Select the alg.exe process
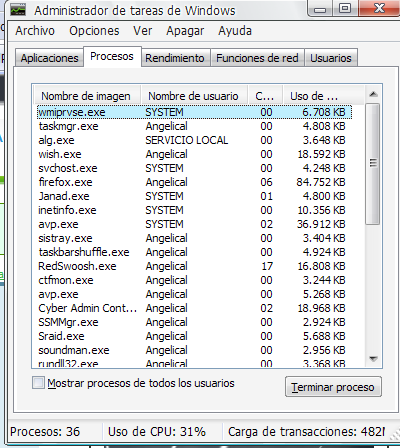The height and width of the screenshot is (448, 400). click(194, 140)
